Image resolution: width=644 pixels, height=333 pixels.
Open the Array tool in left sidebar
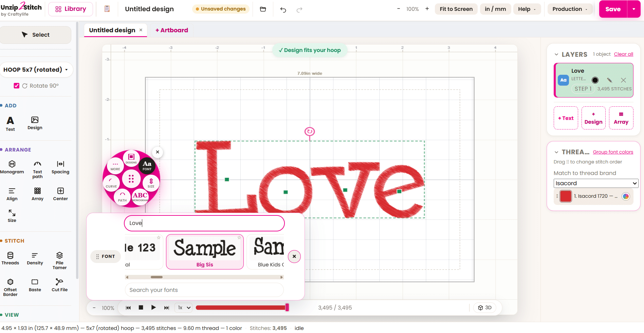click(x=37, y=194)
